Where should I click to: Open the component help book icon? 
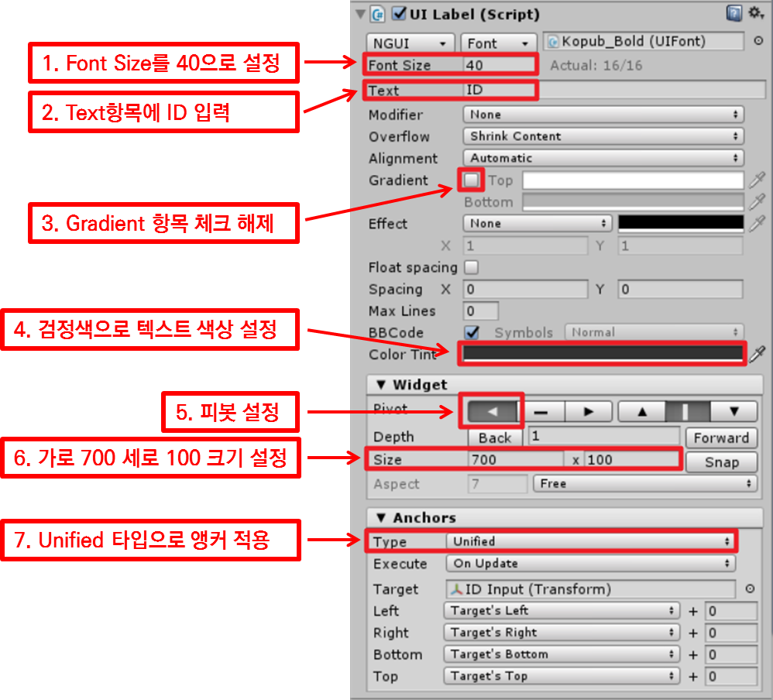coord(734,13)
